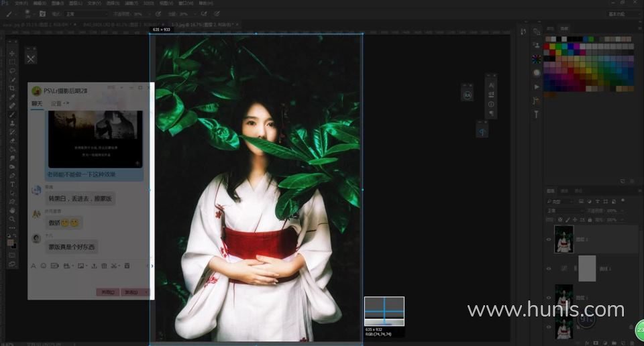Select the gray adjustment layer mask thumbnail
644x346 pixels.
coord(587,268)
